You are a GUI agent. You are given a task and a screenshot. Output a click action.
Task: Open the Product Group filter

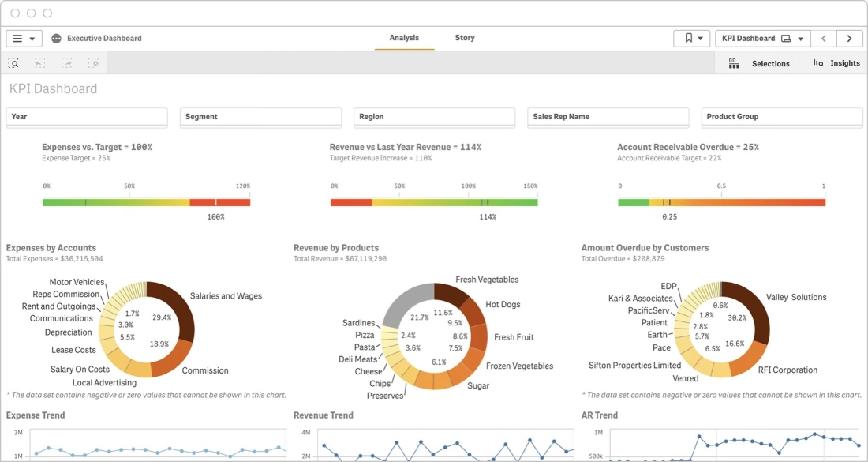point(782,118)
